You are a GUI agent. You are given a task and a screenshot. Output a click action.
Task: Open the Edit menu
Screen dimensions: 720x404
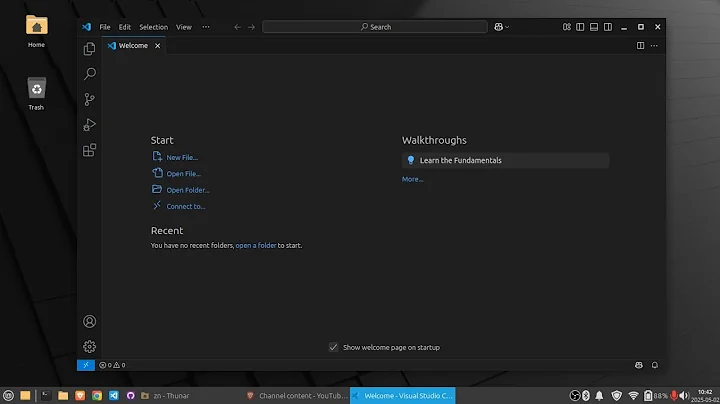click(x=124, y=27)
